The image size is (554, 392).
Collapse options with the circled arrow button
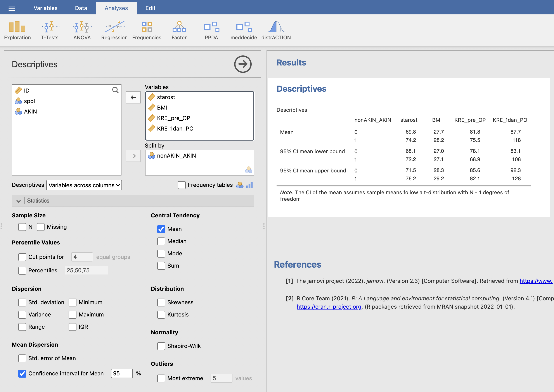pos(243,64)
